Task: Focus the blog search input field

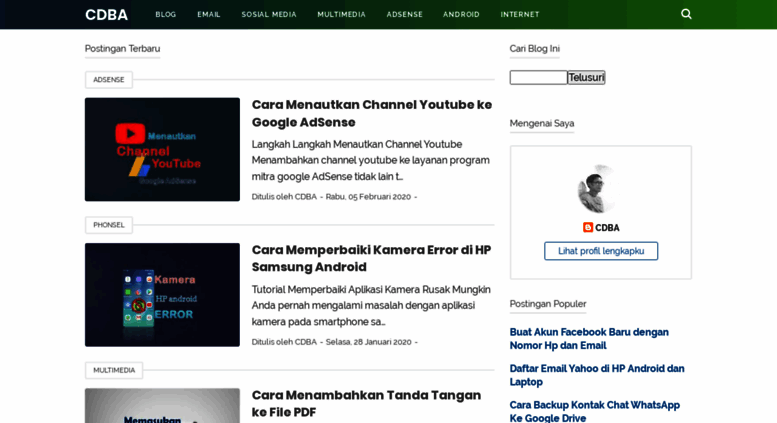Action: pyautogui.click(x=538, y=77)
